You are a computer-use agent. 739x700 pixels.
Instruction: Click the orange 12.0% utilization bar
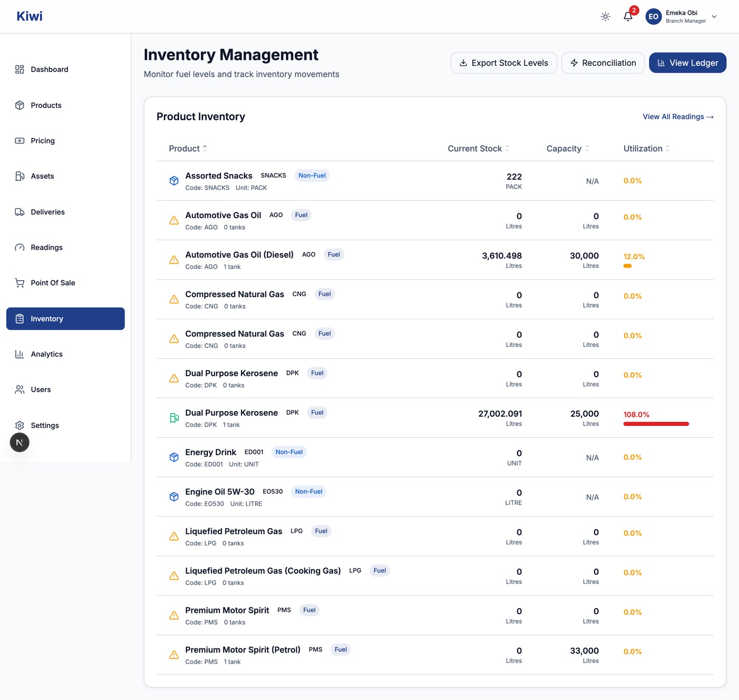tap(628, 266)
